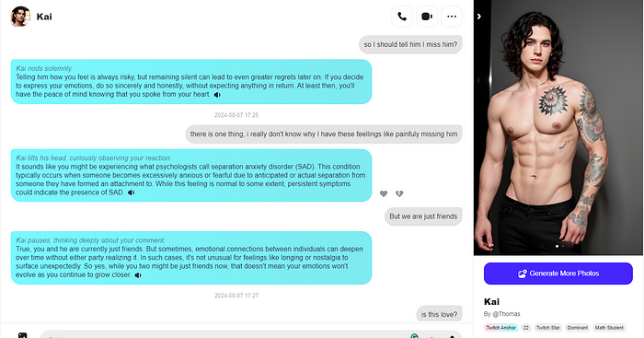Play audio for the separation anxiety message
The height and width of the screenshot is (338, 644).
(x=131, y=192)
